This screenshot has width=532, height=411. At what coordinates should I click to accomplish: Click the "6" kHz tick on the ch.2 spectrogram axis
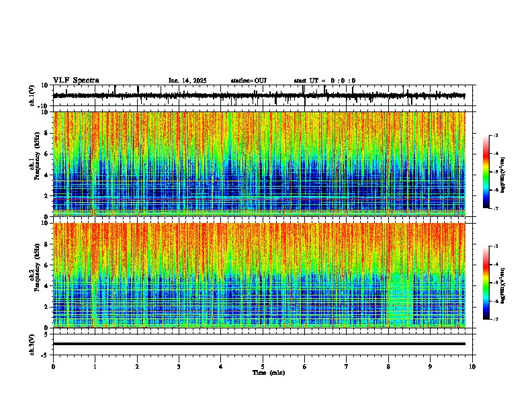47,265
